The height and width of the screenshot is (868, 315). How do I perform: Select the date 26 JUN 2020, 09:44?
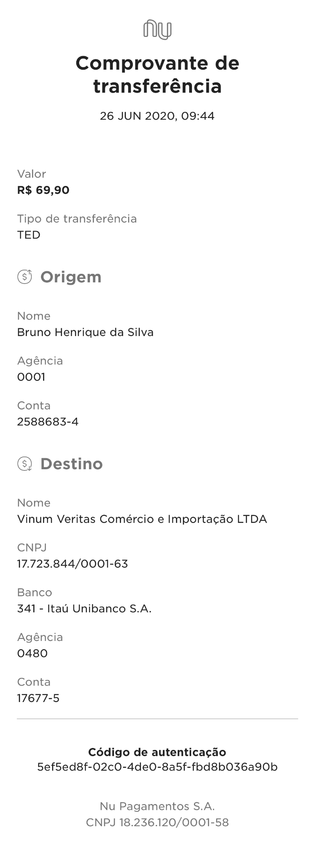pos(157,116)
